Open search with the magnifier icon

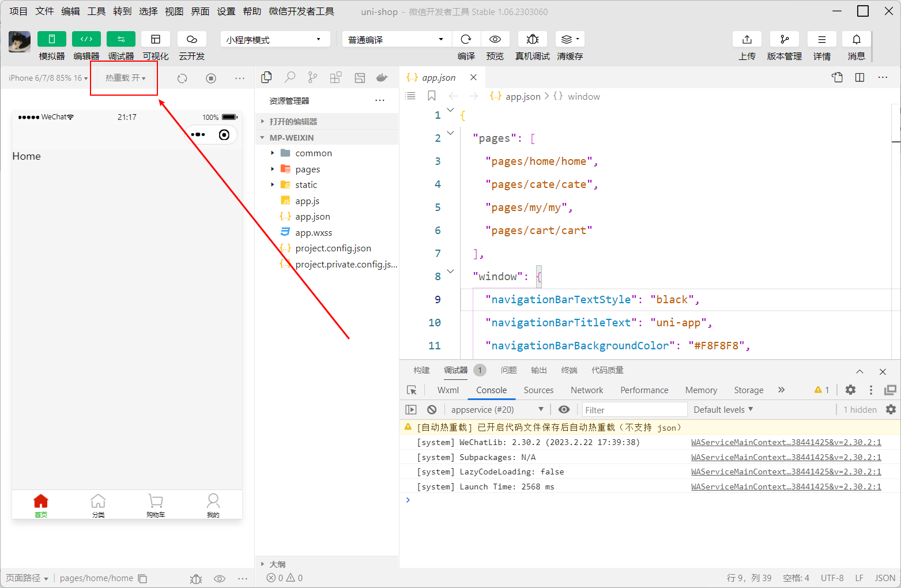click(x=289, y=77)
